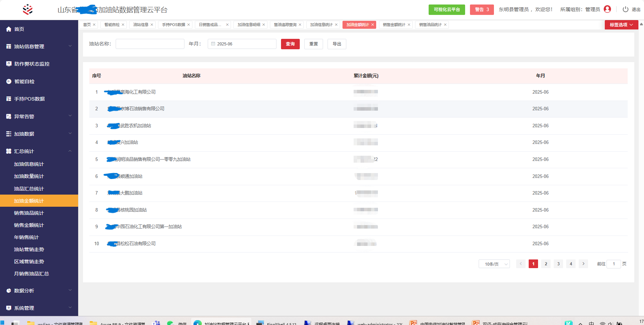Screen dimensions: 644x325
Task: Close the 手持POS数据 tab
Action: click(x=189, y=25)
